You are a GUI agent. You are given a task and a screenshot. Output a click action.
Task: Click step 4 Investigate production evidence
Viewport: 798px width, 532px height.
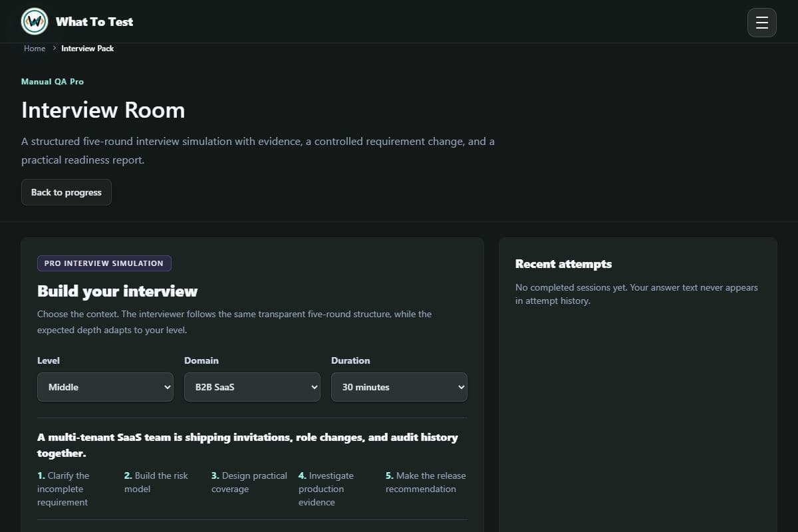click(327, 489)
